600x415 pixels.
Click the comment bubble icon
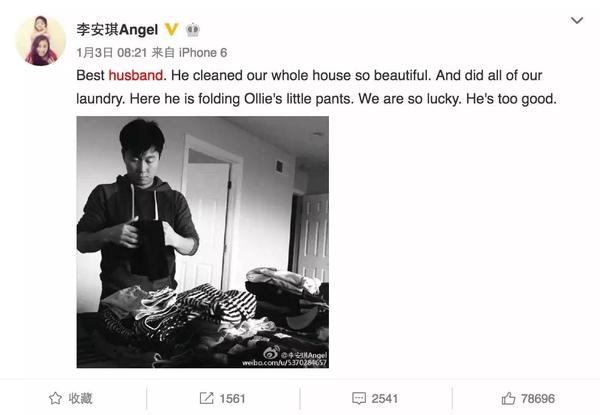[359, 398]
